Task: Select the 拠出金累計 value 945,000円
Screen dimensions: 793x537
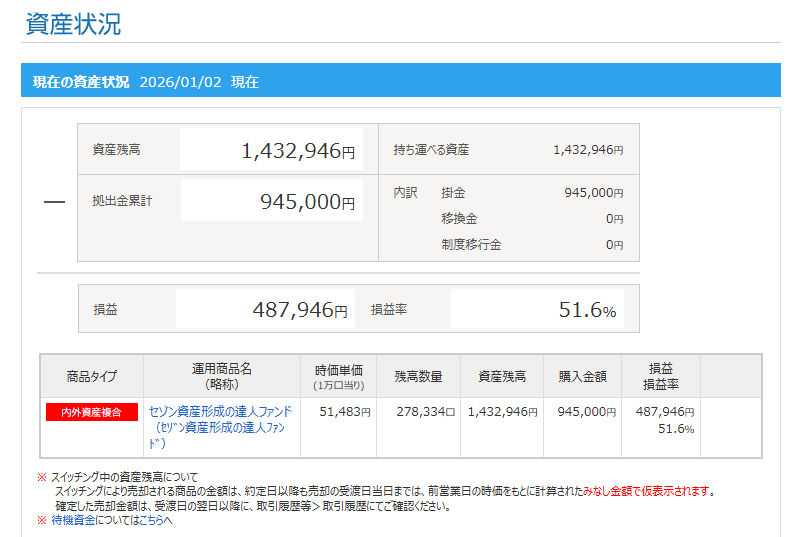Action: point(306,202)
